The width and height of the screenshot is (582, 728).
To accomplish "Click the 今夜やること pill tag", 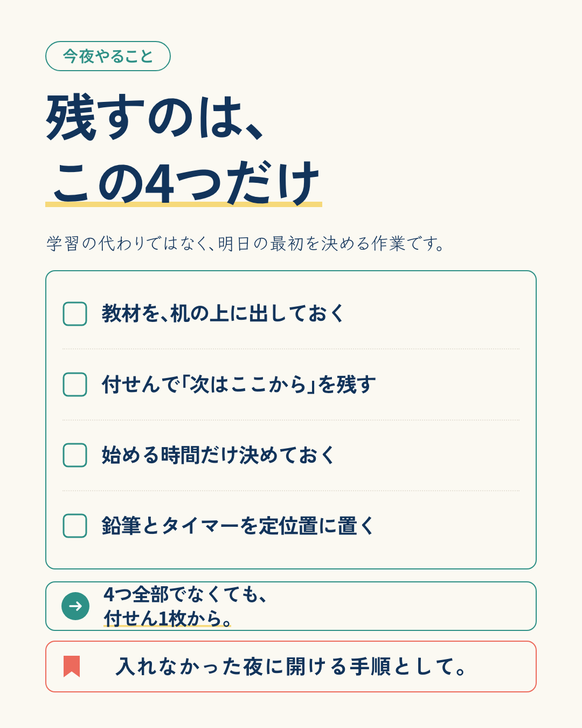I will coord(108,56).
